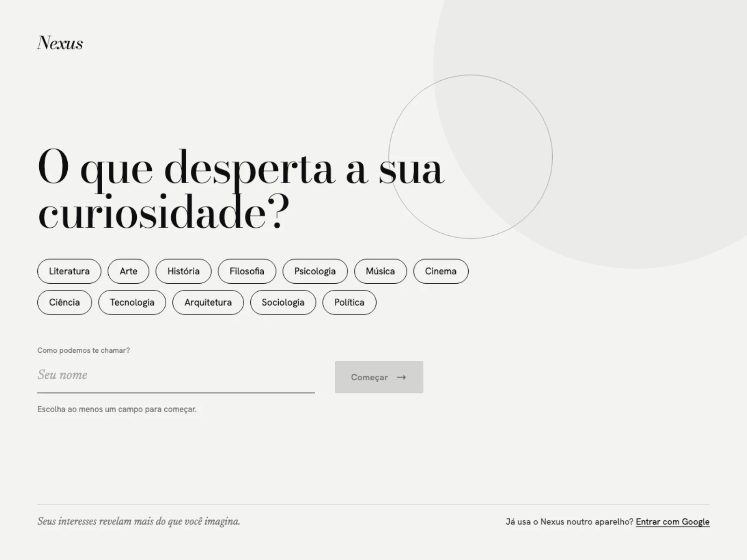Toggle the Arte interest chip
This screenshot has height=560, width=747.
coord(128,271)
